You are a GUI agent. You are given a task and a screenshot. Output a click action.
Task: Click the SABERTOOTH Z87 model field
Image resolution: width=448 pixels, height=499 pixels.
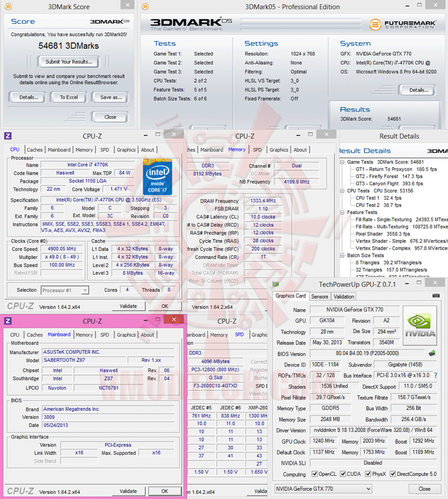pos(85,360)
